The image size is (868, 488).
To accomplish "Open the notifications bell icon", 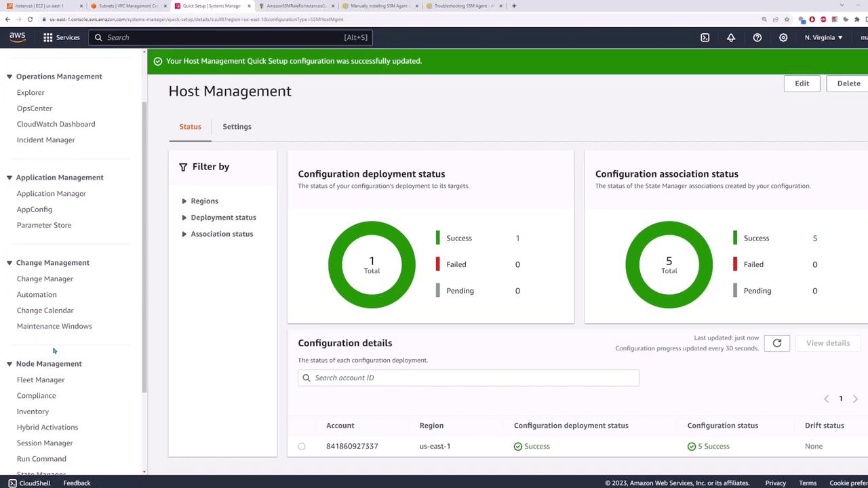I will [731, 37].
